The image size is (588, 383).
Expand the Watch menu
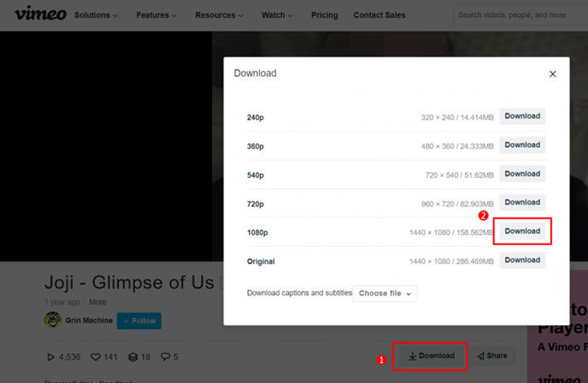coord(278,15)
